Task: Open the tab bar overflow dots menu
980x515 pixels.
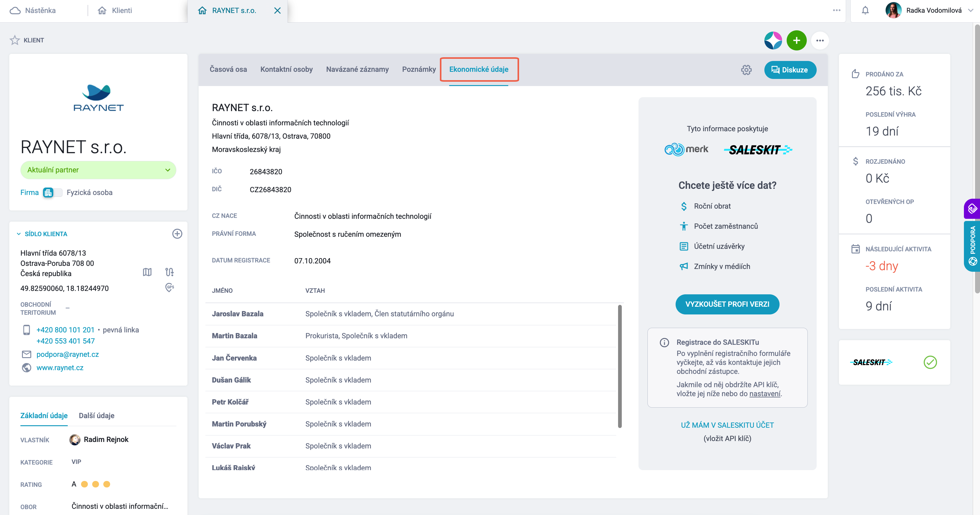Action: tap(836, 10)
